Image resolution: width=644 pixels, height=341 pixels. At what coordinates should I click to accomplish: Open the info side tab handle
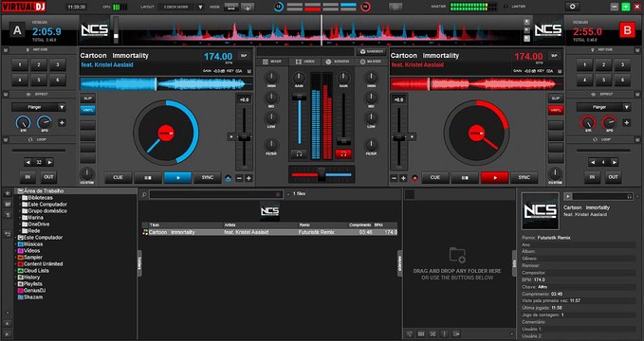click(514, 263)
